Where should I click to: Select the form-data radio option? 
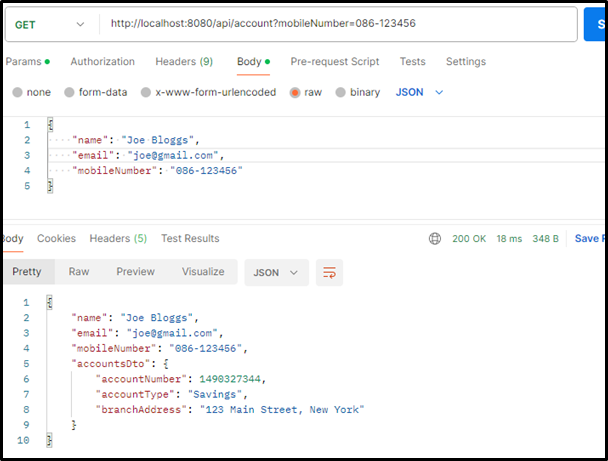point(69,92)
